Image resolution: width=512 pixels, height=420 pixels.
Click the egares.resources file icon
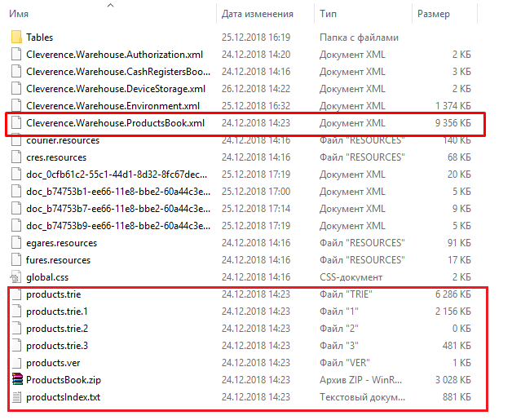pyautogui.click(x=16, y=243)
